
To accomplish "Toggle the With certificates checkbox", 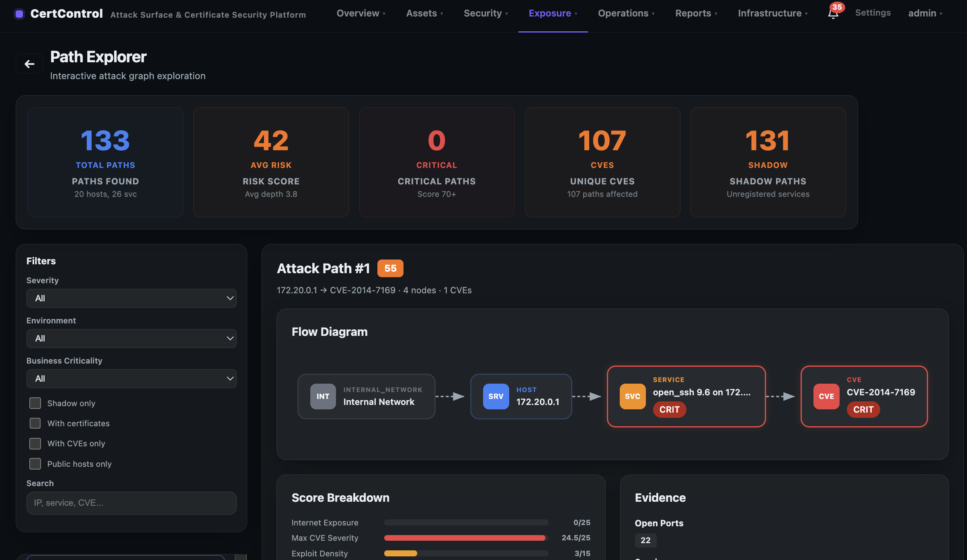I will pos(35,423).
